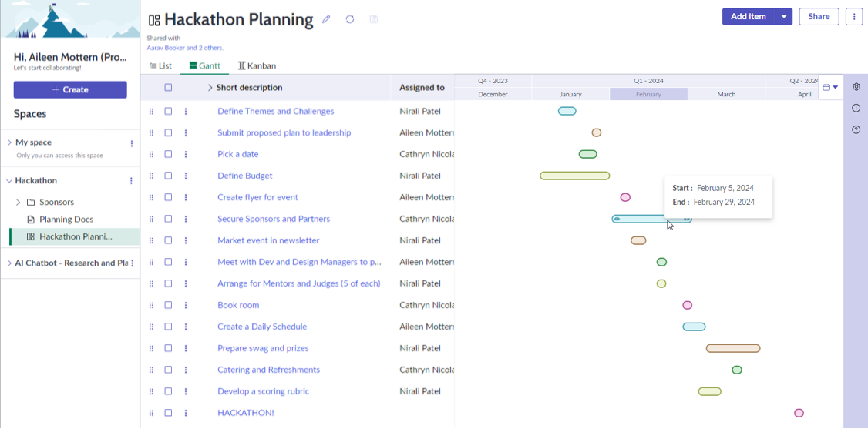Switch to the Kanban tab
This screenshot has height=429, width=868.
coord(257,65)
